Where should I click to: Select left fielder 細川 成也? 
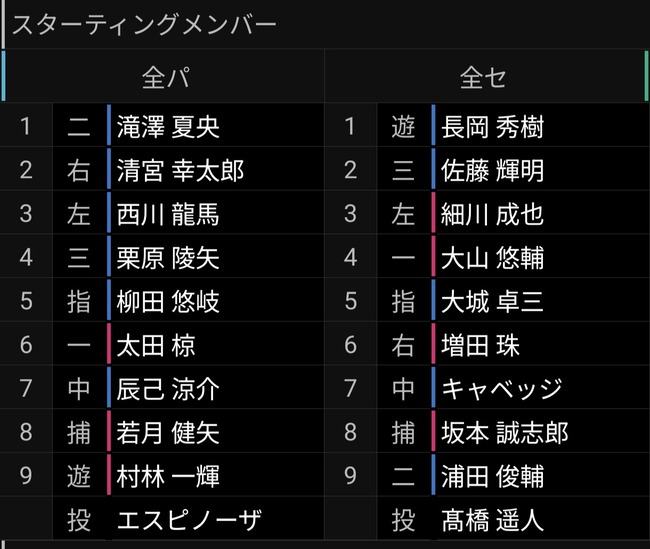coord(492,214)
